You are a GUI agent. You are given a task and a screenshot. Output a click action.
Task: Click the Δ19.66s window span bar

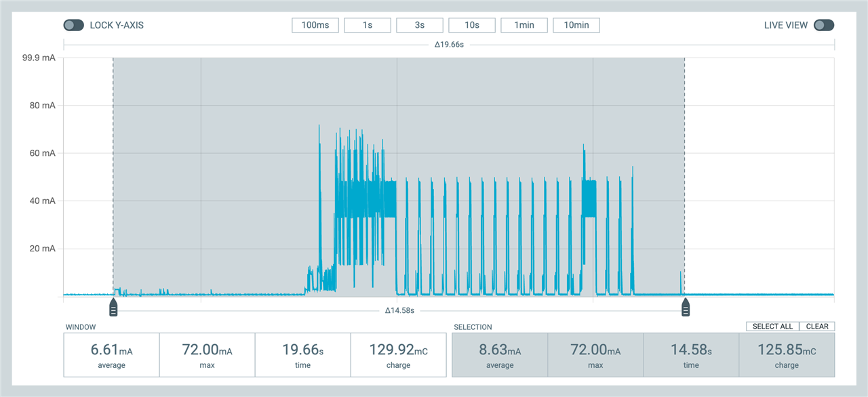pyautogui.click(x=449, y=45)
